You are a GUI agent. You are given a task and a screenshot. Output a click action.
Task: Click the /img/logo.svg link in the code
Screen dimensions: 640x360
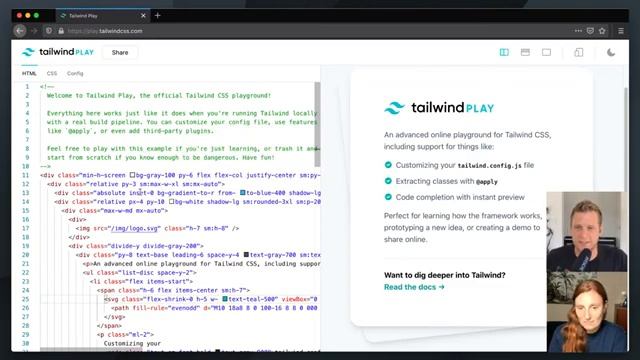click(134, 228)
